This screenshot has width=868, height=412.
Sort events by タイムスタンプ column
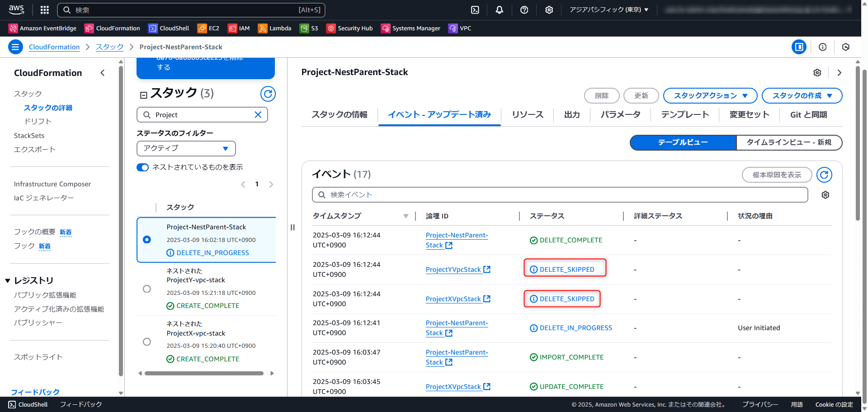[406, 216]
